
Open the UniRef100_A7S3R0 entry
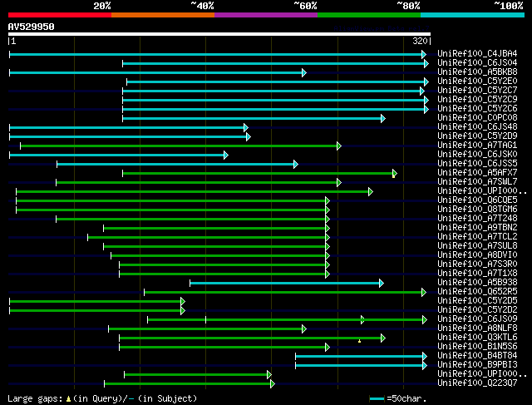tap(477, 264)
